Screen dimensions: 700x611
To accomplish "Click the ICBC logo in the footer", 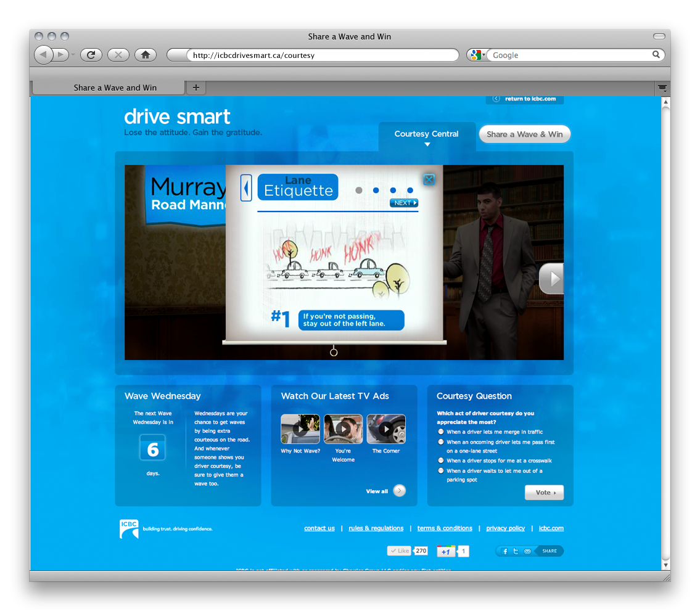I will tap(129, 529).
